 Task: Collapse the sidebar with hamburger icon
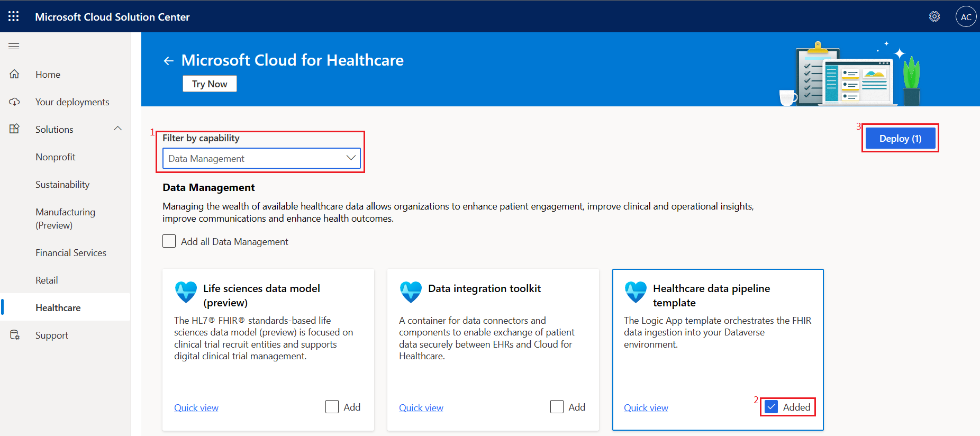click(x=14, y=46)
